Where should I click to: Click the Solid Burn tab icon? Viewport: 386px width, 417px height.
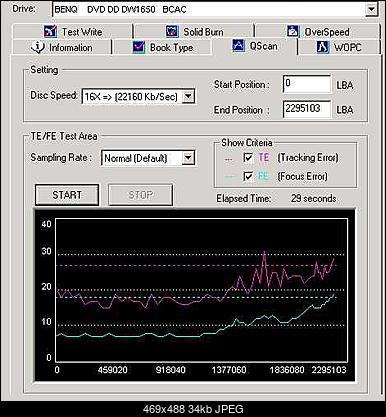(x=172, y=31)
